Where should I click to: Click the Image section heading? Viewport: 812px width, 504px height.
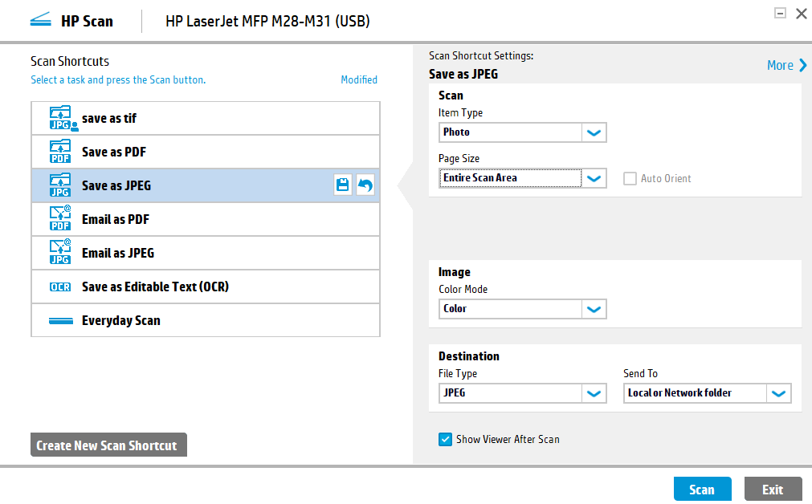[455, 272]
